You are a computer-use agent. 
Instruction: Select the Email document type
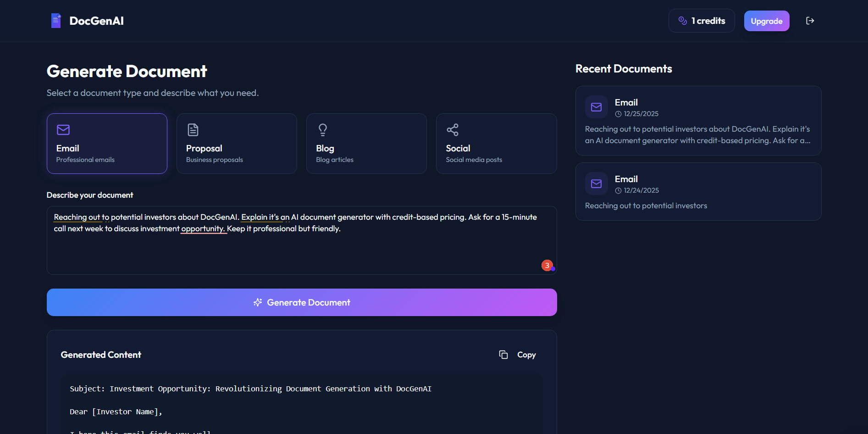pyautogui.click(x=107, y=144)
